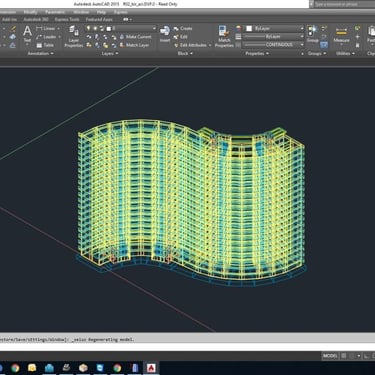Open the first Chrome icon in the taskbar
This screenshot has height=375, width=375.
click(x=15, y=368)
